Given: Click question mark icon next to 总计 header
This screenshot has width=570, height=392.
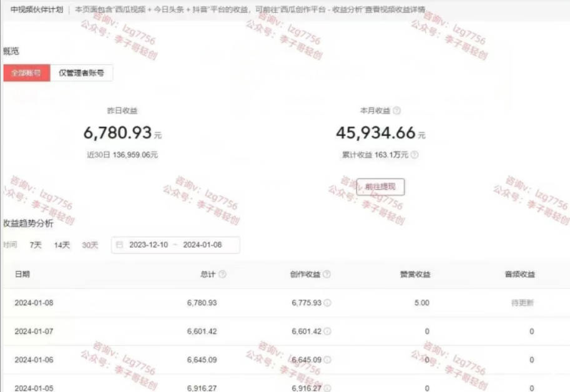Looking at the screenshot, I should point(222,274).
